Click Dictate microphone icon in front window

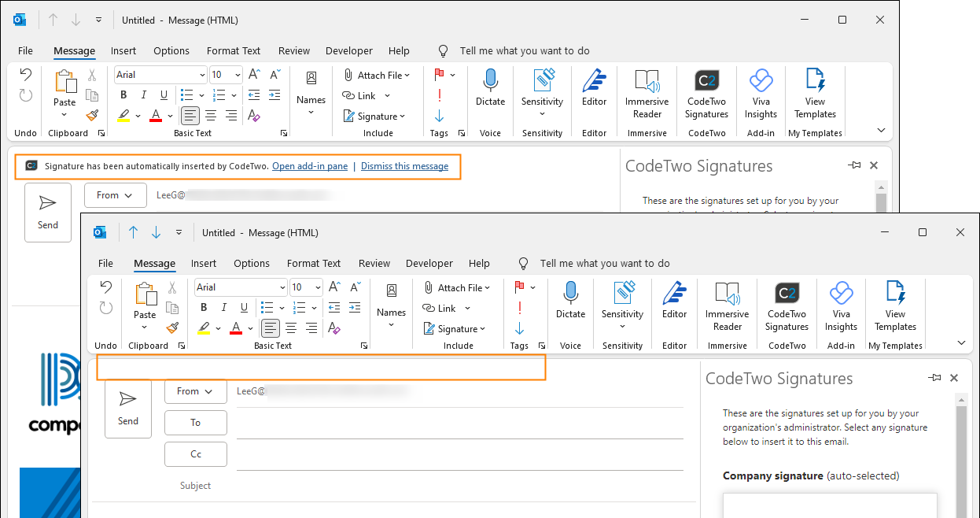click(570, 294)
